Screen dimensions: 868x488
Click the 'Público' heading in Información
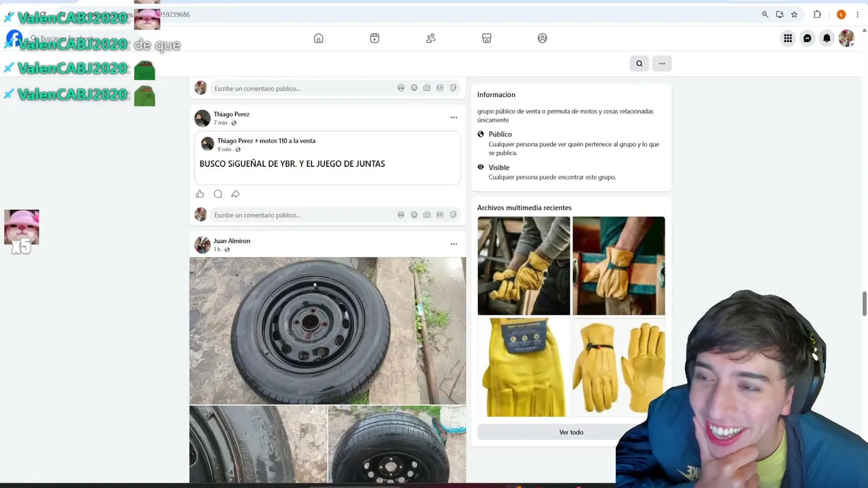tap(500, 134)
